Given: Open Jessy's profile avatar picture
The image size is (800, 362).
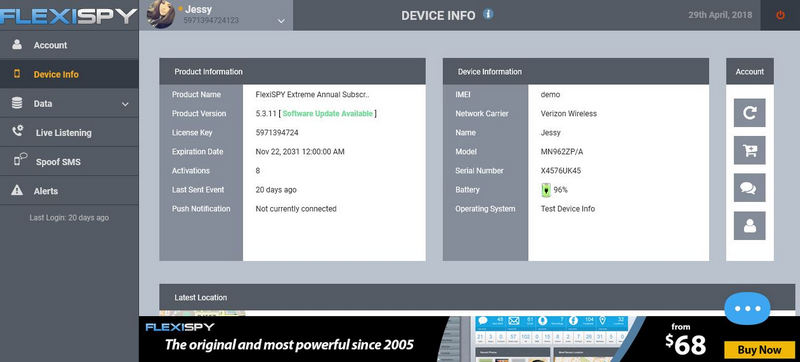Looking at the screenshot, I should 161,14.
